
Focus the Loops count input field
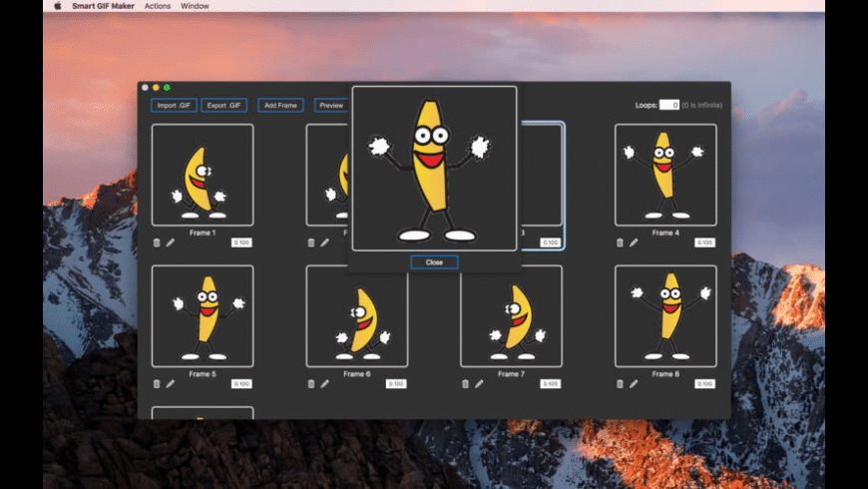coord(668,105)
